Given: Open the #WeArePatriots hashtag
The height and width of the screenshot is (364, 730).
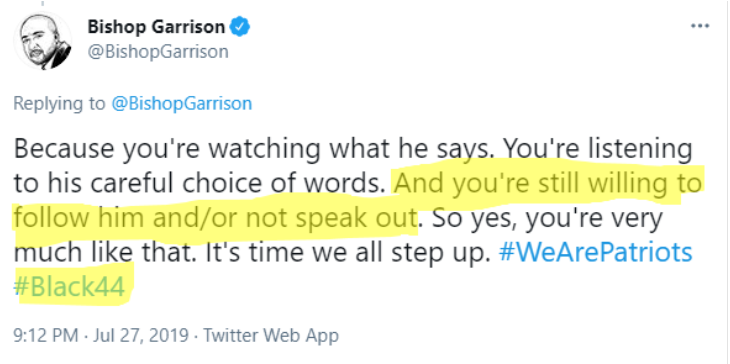Looking at the screenshot, I should (x=595, y=252).
